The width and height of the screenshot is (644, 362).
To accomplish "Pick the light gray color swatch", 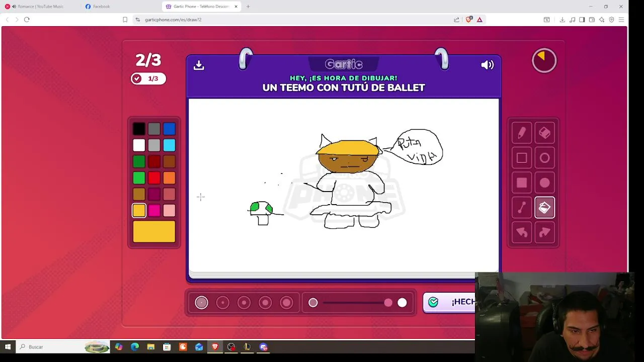I will [x=154, y=145].
